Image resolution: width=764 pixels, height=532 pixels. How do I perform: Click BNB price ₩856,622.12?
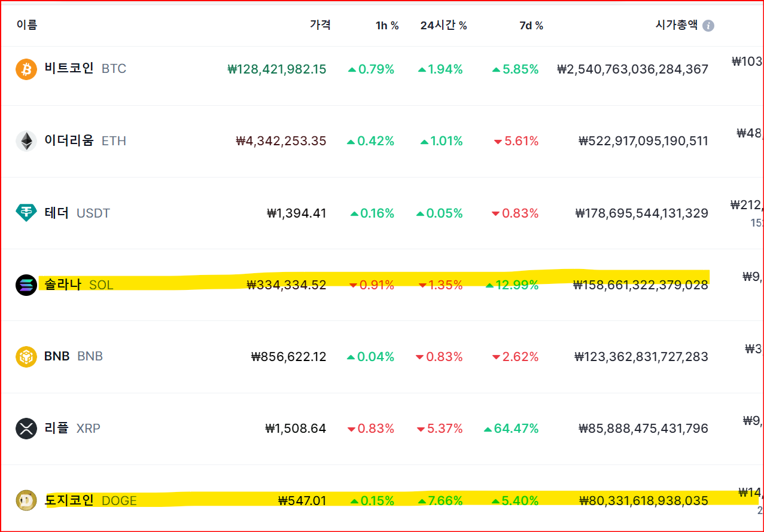[x=289, y=357]
